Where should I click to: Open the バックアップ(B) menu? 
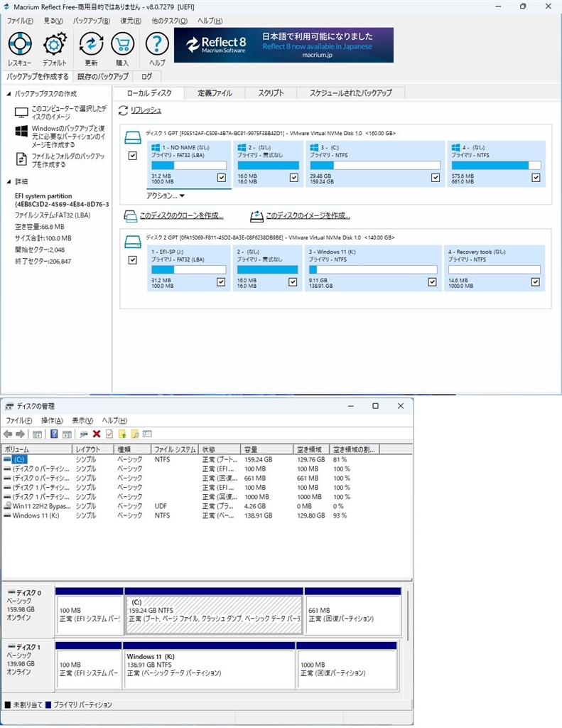[92, 21]
